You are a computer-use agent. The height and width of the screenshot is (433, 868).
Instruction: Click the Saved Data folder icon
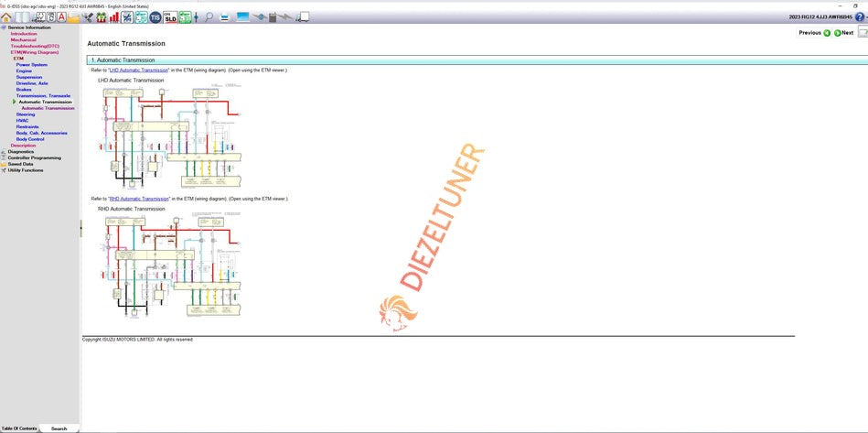(4, 164)
